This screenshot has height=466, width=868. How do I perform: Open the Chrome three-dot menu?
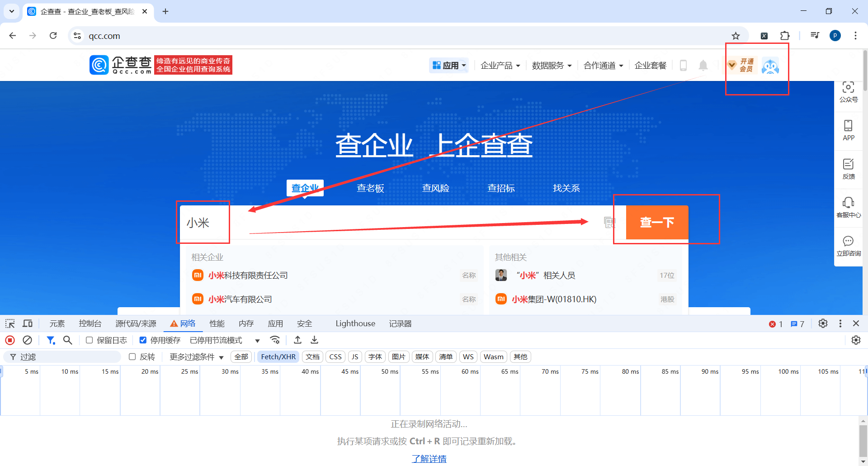point(855,36)
